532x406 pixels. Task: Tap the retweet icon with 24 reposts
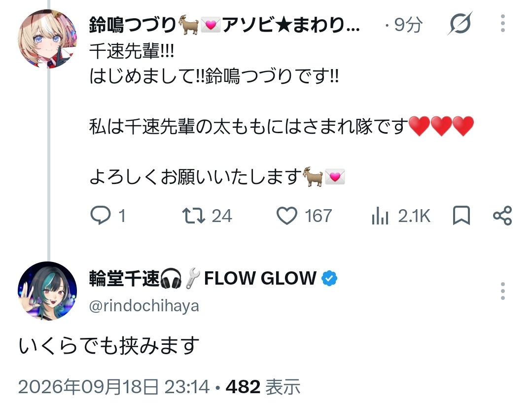[x=193, y=216]
